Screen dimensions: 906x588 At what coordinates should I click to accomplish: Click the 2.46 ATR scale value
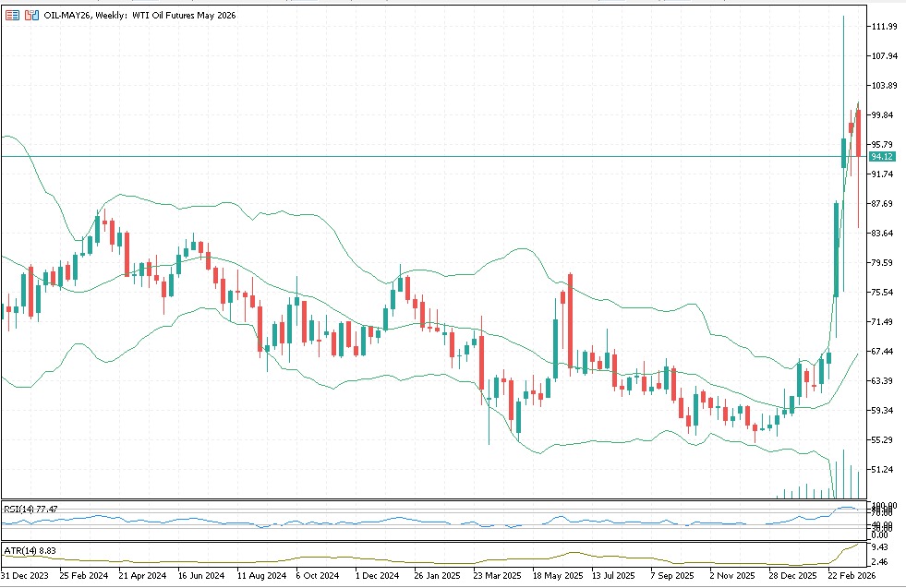pos(881,560)
